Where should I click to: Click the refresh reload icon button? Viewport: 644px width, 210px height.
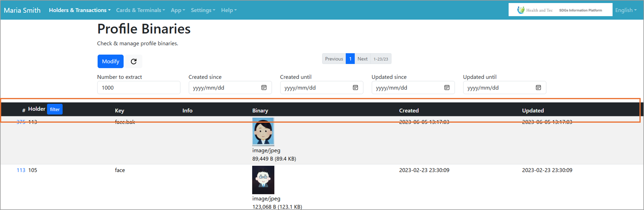coord(134,61)
